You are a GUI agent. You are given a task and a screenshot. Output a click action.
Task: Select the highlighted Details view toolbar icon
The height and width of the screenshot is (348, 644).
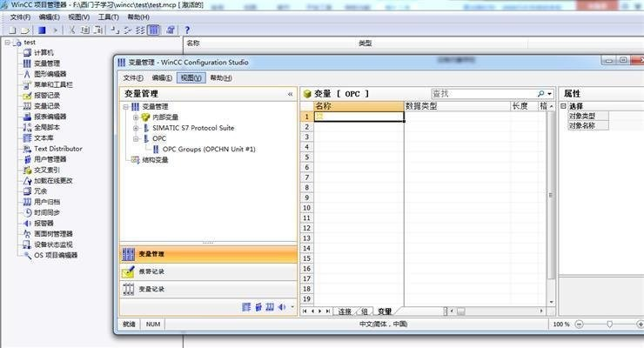click(x=154, y=30)
